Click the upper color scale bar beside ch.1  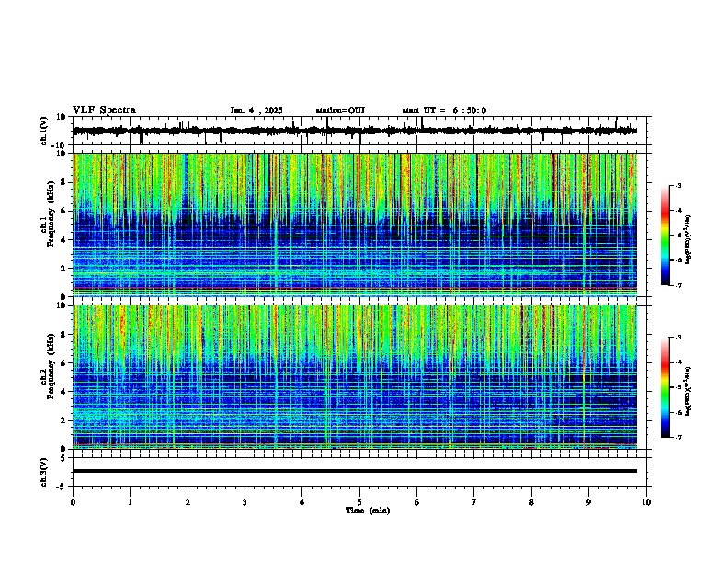(x=665, y=236)
